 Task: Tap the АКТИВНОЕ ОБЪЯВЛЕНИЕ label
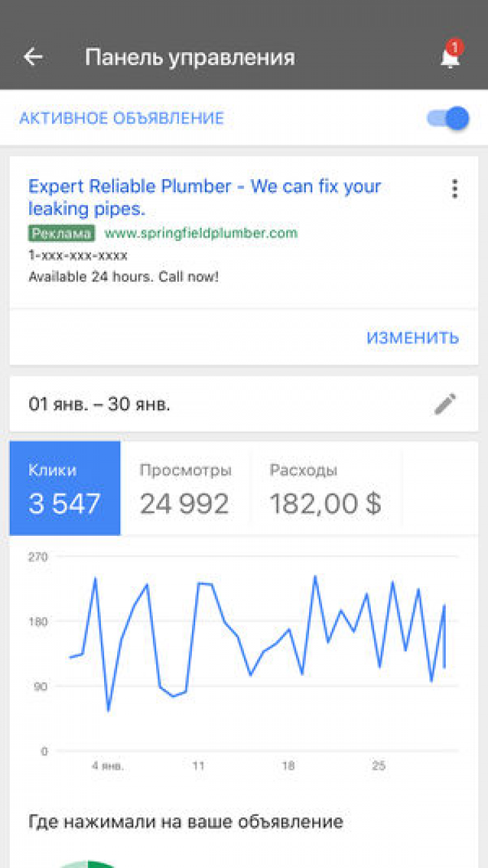click(x=121, y=119)
